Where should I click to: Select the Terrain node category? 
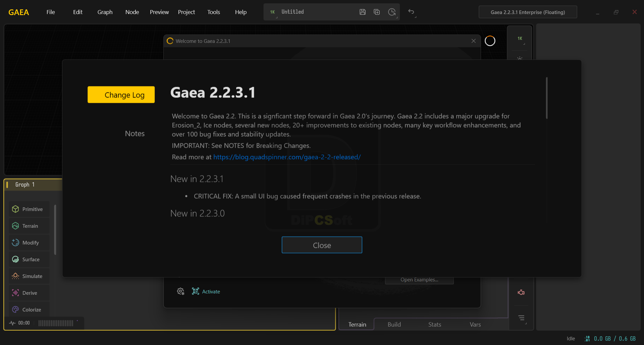click(29, 226)
